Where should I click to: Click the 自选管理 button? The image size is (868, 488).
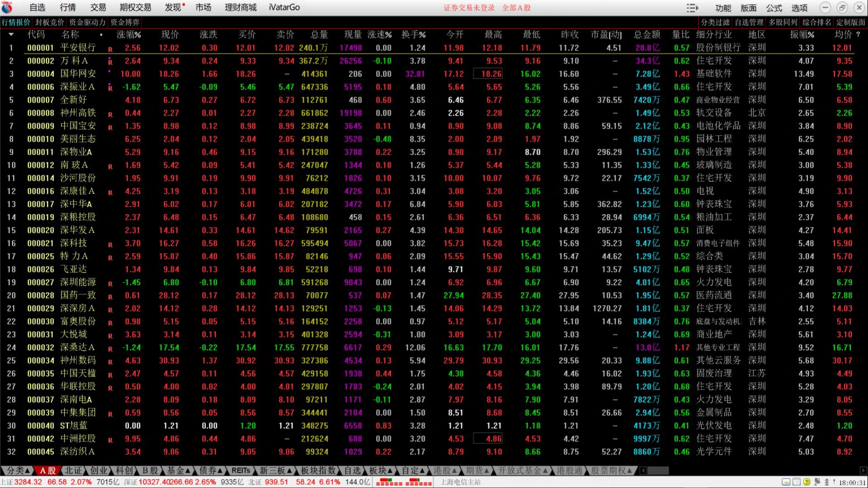749,22
